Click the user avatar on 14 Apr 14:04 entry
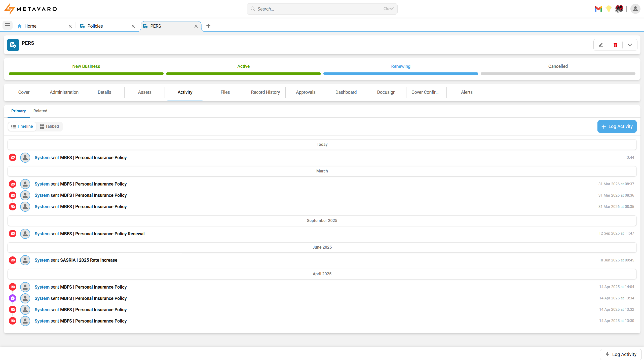 [x=25, y=287]
